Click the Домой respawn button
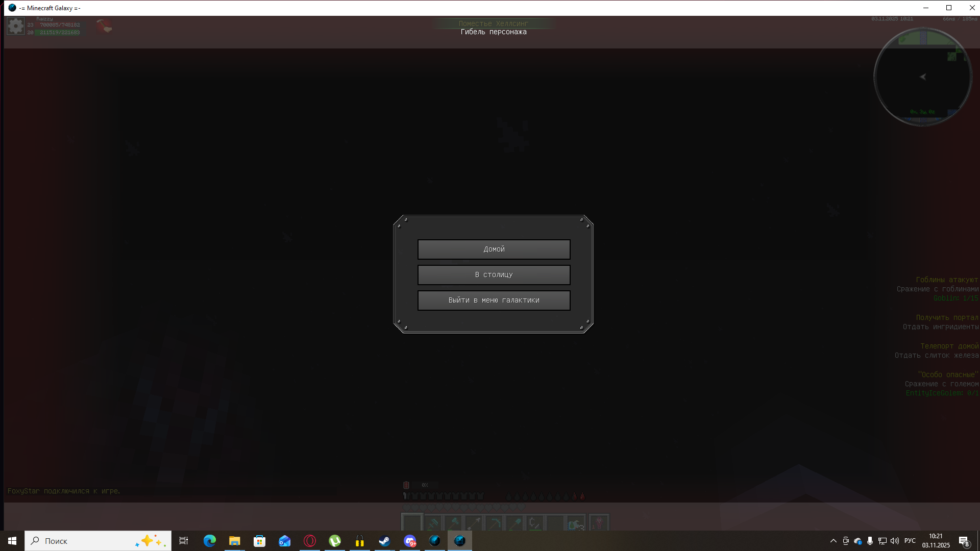Image resolution: width=980 pixels, height=551 pixels. 494,249
